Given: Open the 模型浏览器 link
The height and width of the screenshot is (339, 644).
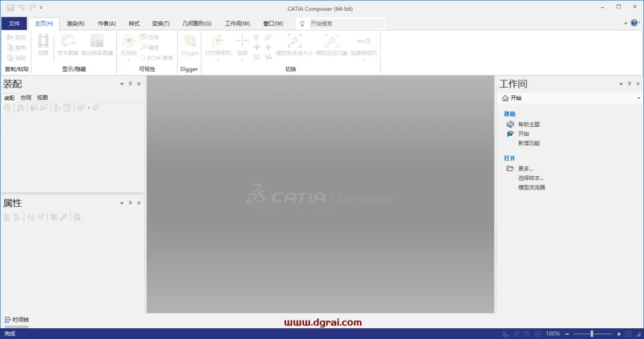Looking at the screenshot, I should 531,188.
